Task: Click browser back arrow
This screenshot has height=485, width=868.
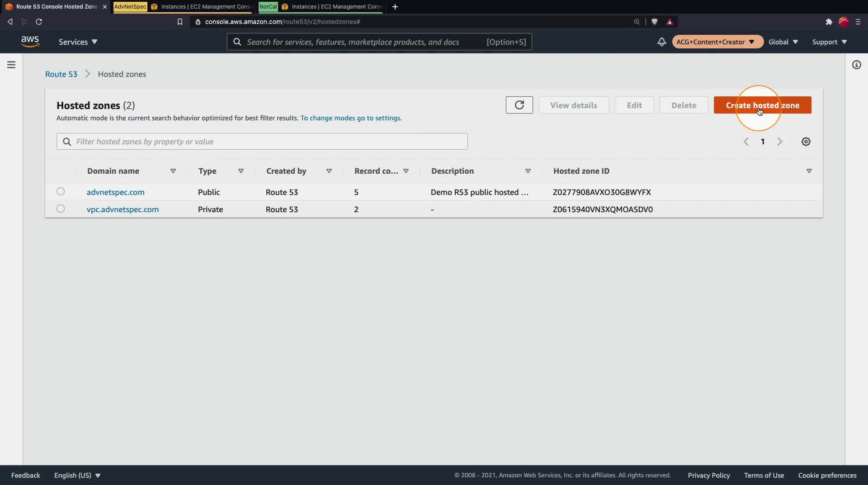Action: tap(10, 22)
